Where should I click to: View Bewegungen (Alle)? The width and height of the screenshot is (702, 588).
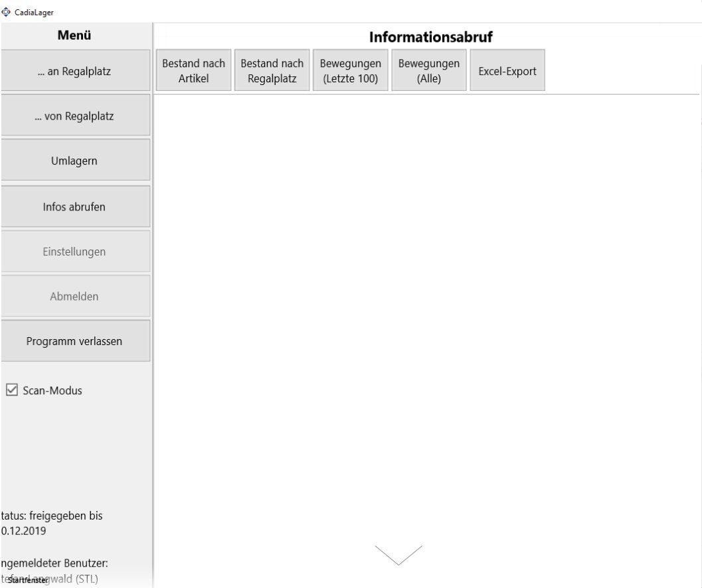429,71
